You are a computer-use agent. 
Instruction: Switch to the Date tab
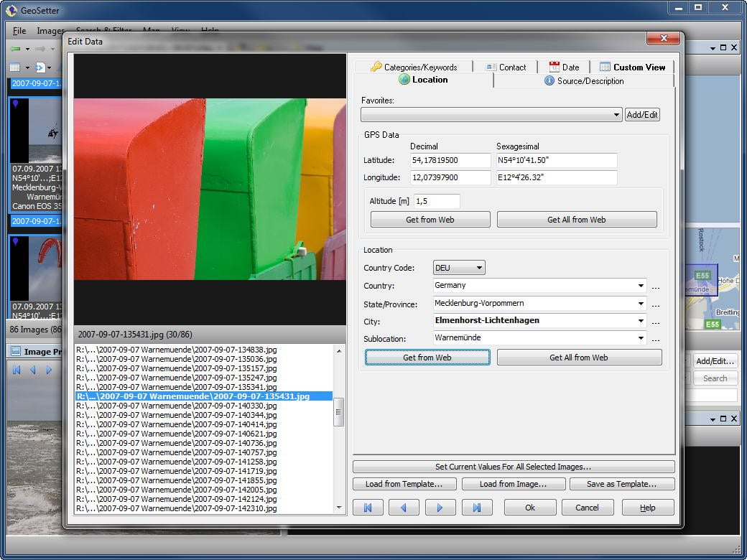tap(564, 67)
